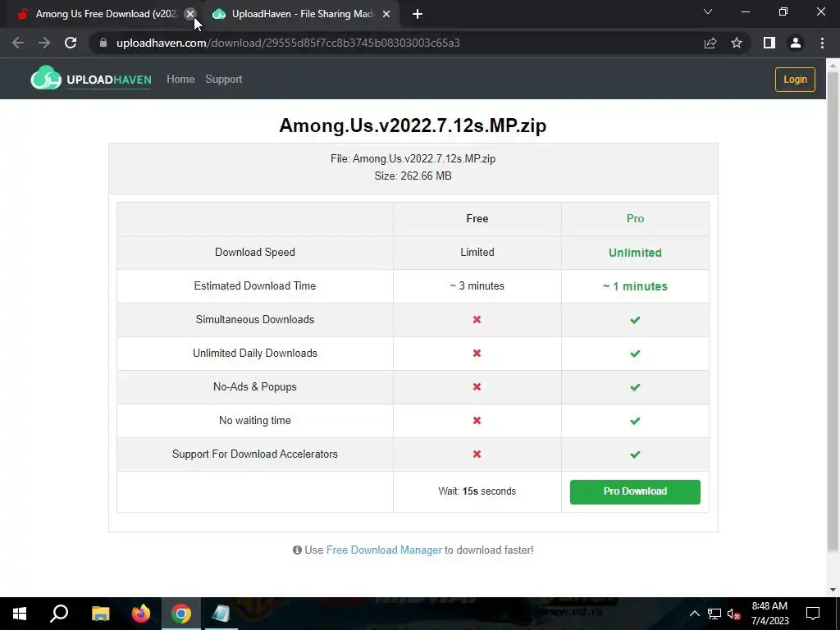This screenshot has width=840, height=630.
Task: Click the green Pro Download button
Action: point(635,492)
